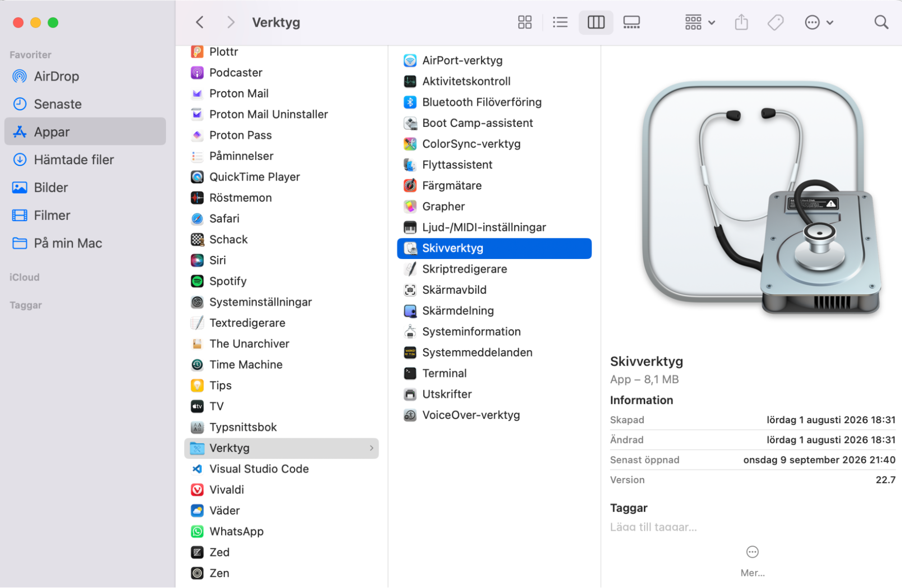Go forward with the right chevron

click(x=231, y=22)
